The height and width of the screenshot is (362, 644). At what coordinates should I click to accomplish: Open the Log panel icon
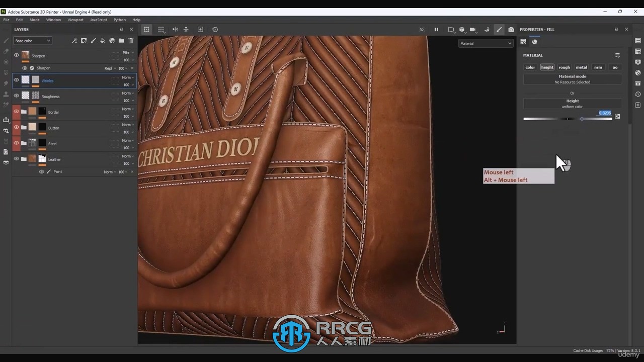[638, 105]
